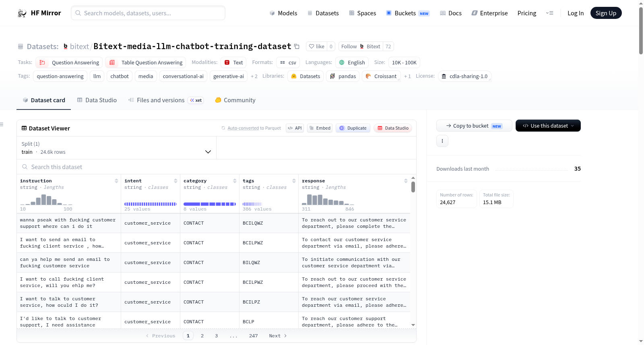
Task: Click the Datasets library tag
Action: click(x=305, y=76)
